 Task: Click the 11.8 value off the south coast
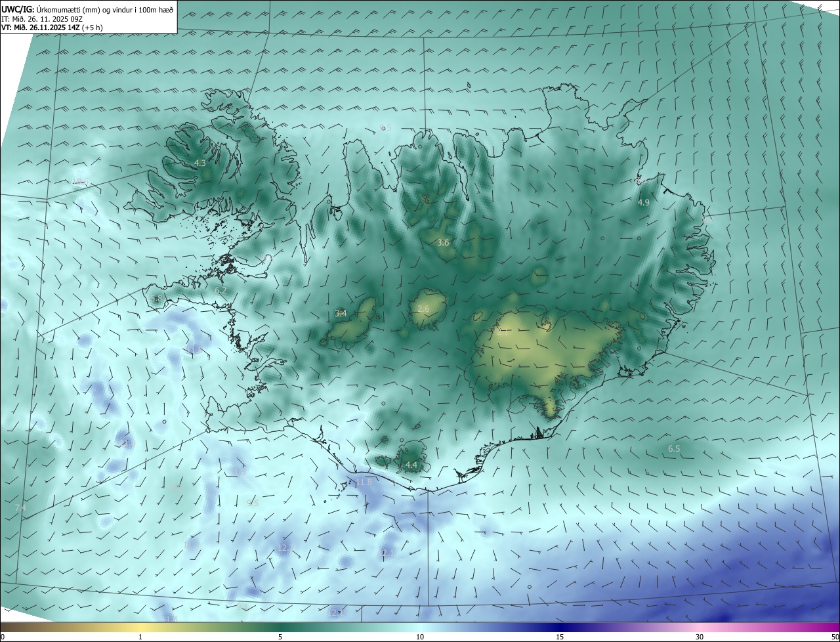click(363, 482)
